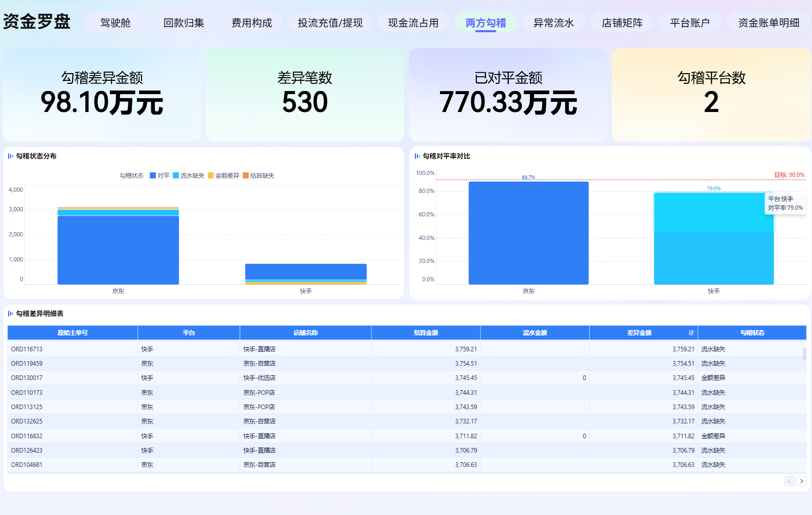Click the 流水金额 column header

click(535, 333)
